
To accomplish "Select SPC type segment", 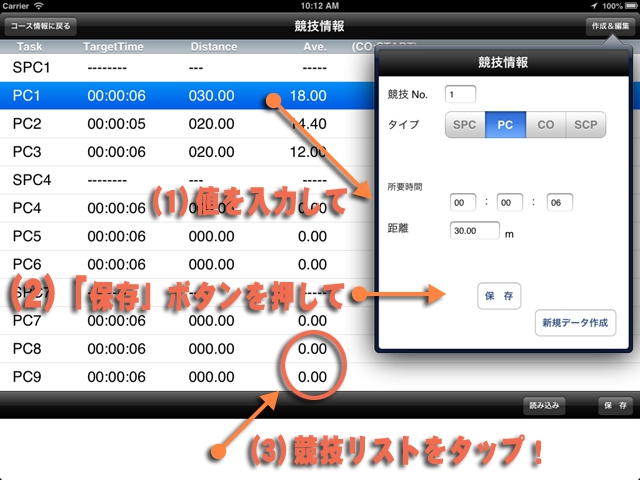I will 465,125.
